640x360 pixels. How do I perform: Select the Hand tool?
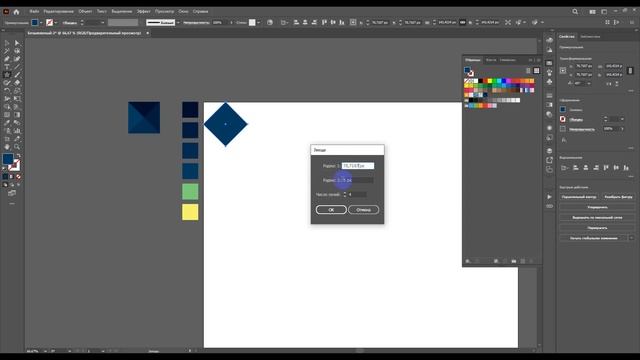[x=7, y=147]
